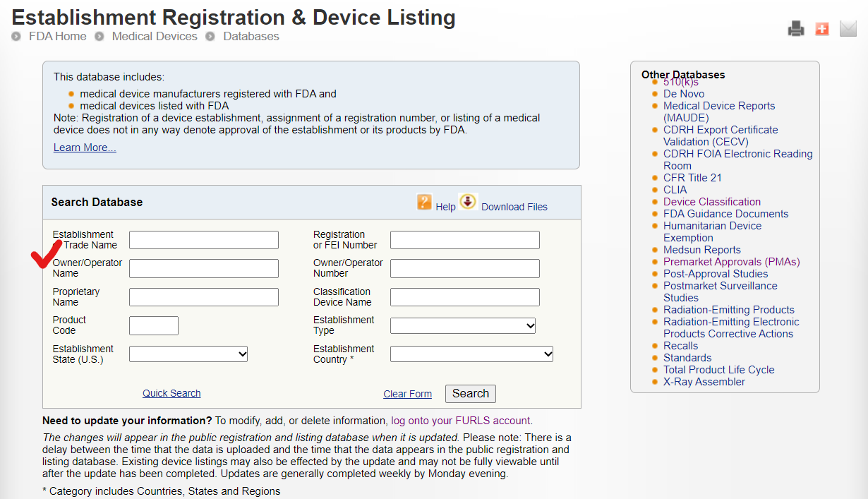Open the Databases breadcrumb link
Viewport: 868px width, 499px height.
(251, 36)
